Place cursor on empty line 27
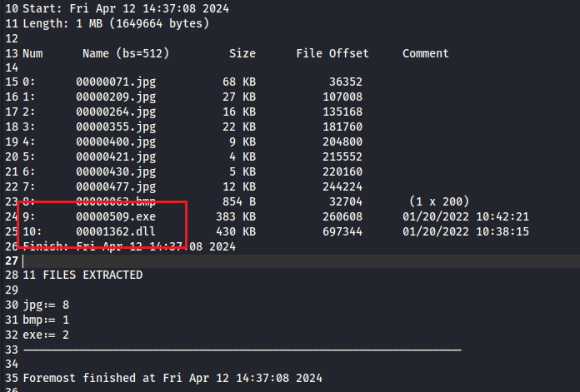This screenshot has width=580, height=392. [250, 261]
